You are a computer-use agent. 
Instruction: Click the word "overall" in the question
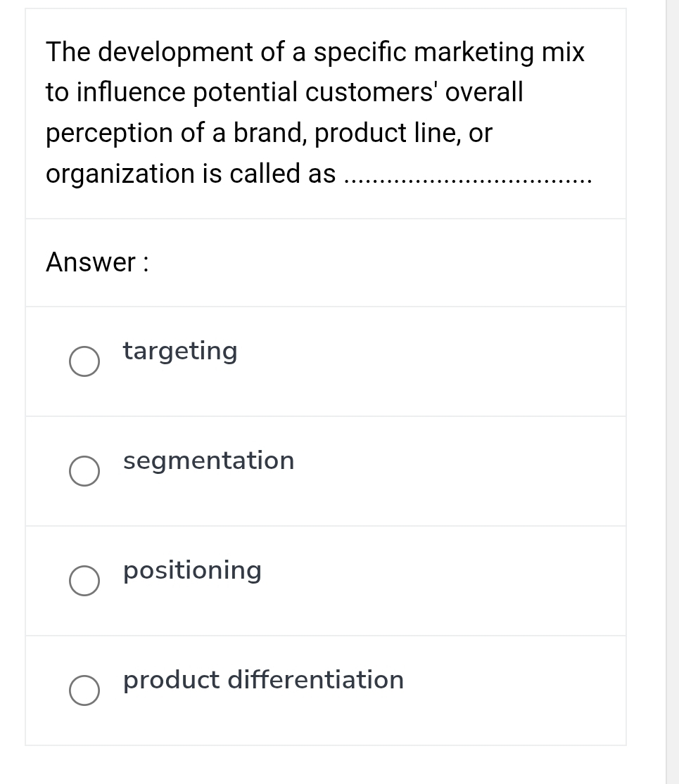(485, 92)
